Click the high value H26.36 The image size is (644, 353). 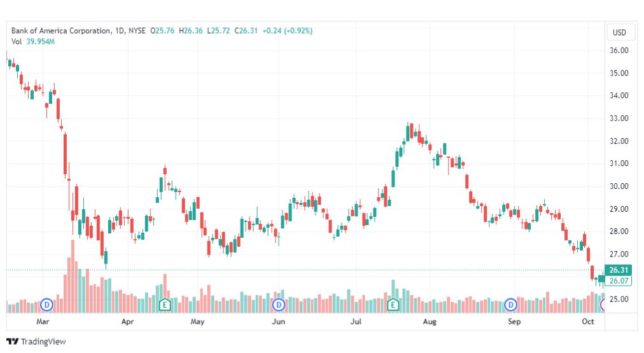coord(190,31)
